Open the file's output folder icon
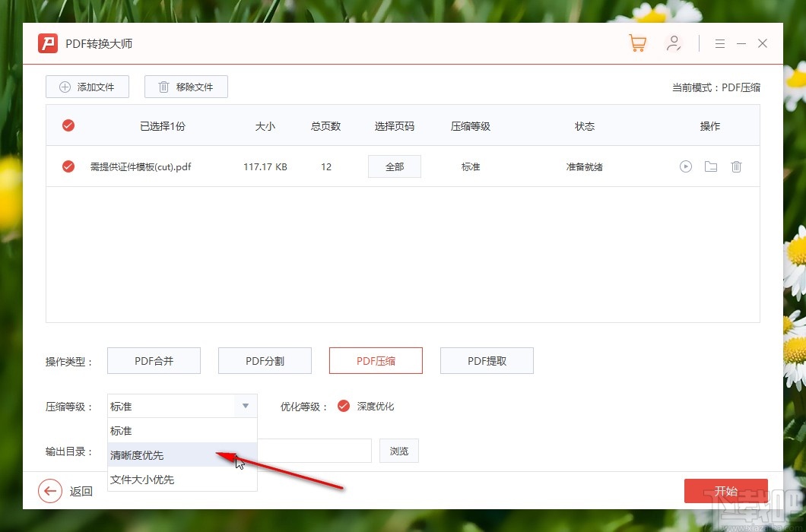806x532 pixels. (710, 166)
